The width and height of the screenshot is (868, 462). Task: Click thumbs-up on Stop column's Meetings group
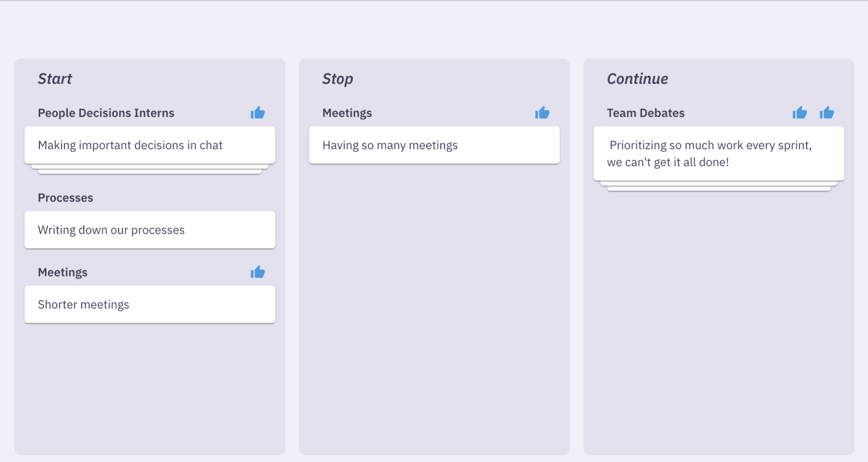(542, 113)
